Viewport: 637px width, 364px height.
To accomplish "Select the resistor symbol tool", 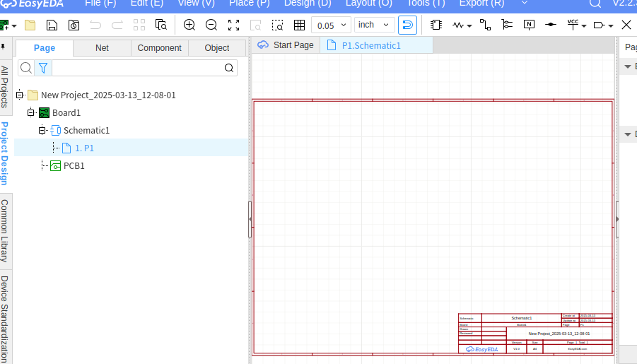I will click(x=458, y=25).
